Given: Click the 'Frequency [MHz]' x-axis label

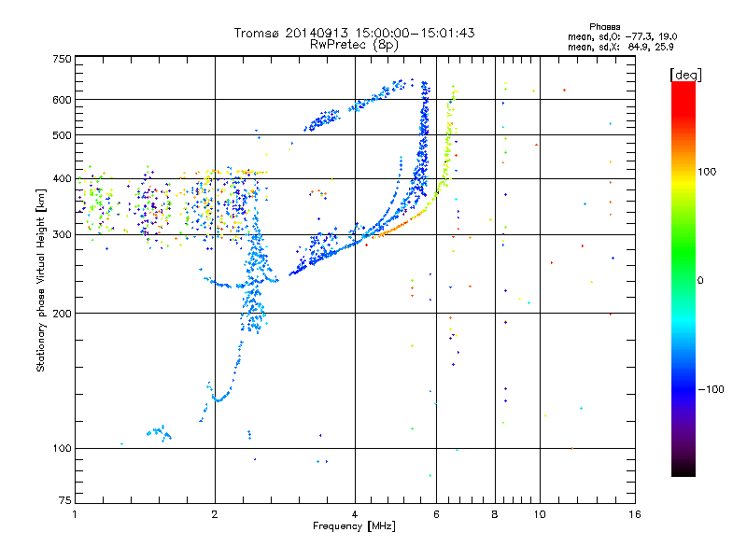Looking at the screenshot, I should pyautogui.click(x=354, y=526).
